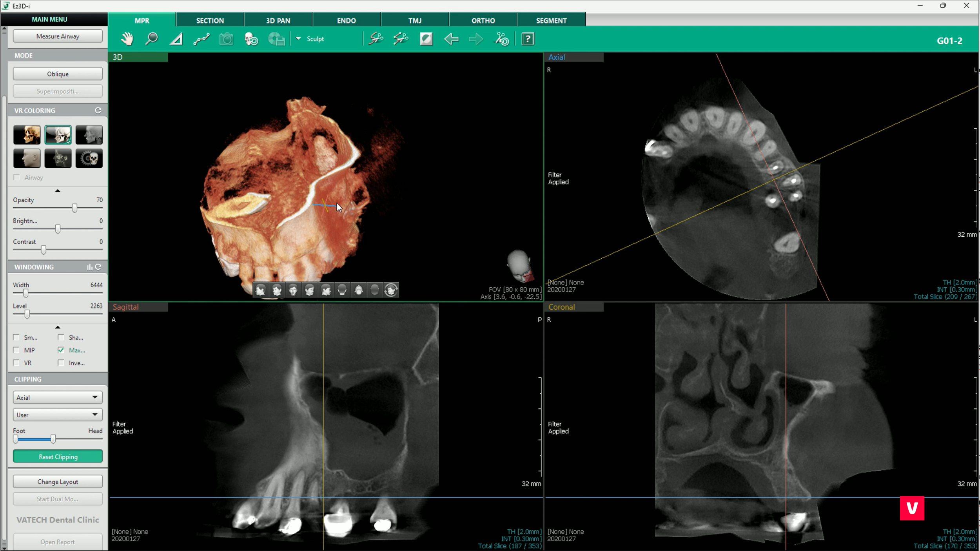980x551 pixels.
Task: Enable the MIP checkbox
Action: coord(16,350)
